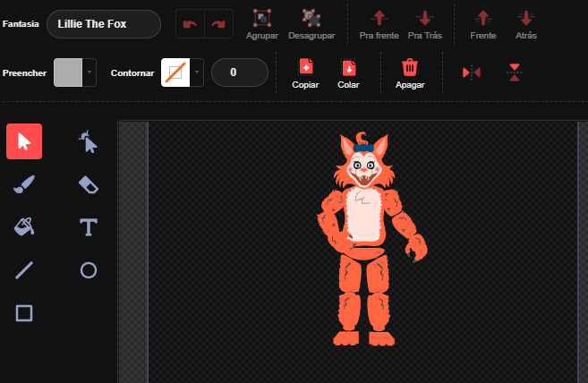Click the Desagrupar ungroup icon
The image size is (588, 383).
(x=311, y=24)
